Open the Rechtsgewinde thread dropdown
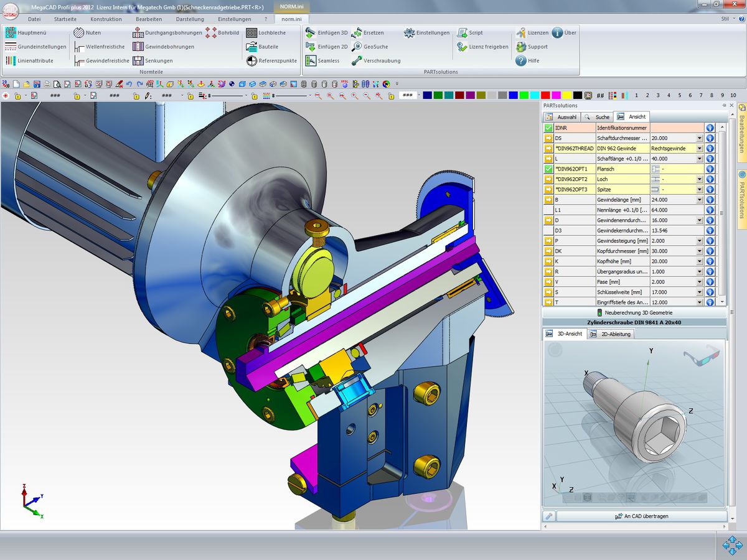The width and height of the screenshot is (747, 560). pyautogui.click(x=700, y=149)
